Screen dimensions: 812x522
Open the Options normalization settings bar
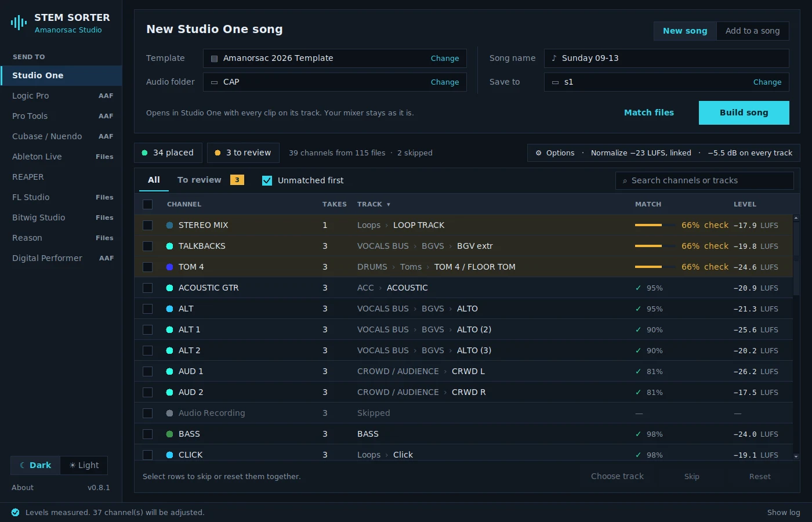(x=664, y=153)
